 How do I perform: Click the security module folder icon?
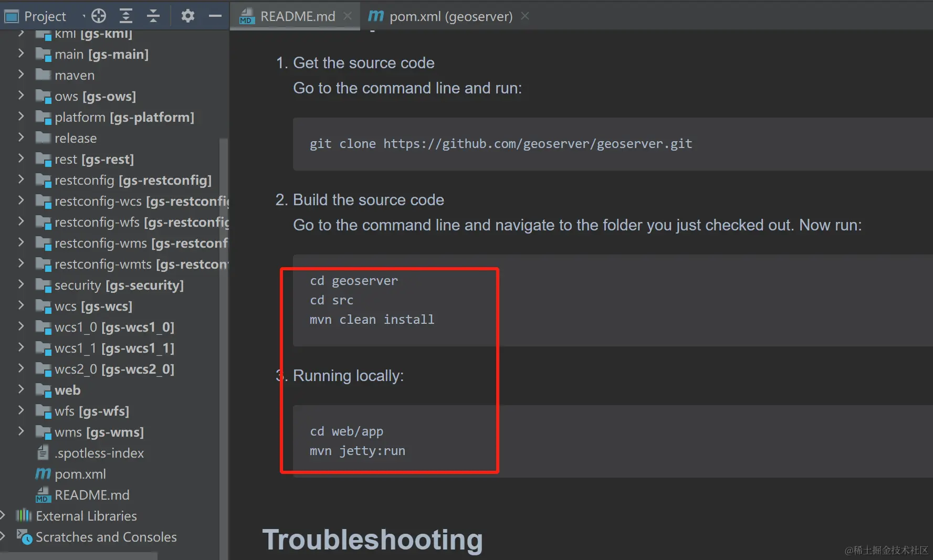click(x=43, y=285)
